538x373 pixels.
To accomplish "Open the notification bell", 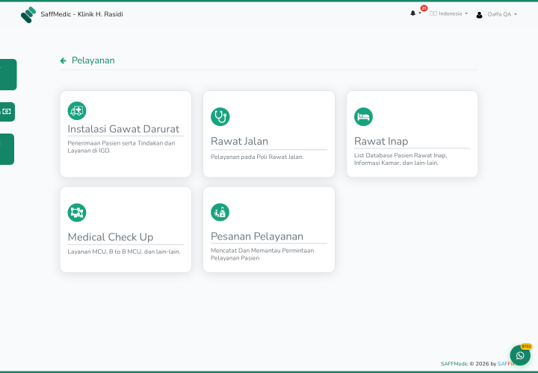I will [x=413, y=13].
